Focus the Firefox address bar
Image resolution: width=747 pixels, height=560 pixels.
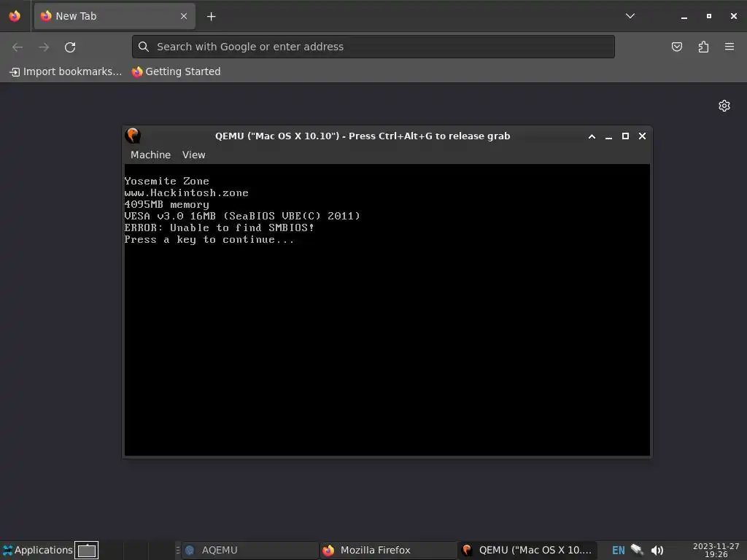click(x=373, y=47)
